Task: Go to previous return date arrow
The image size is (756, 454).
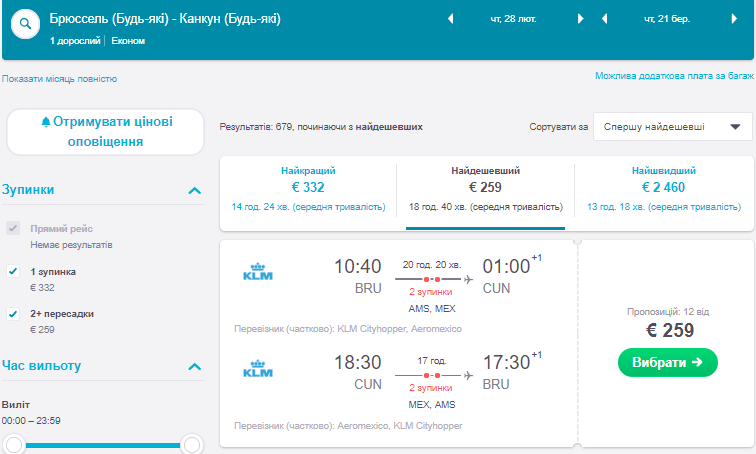Action: pos(605,19)
